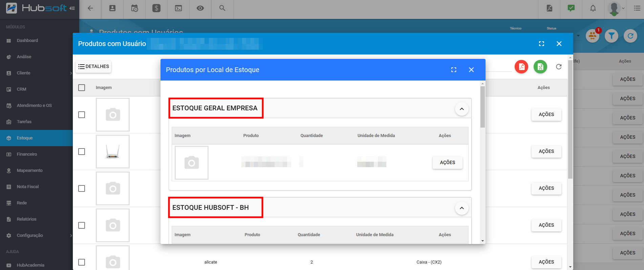Check the box for the alicate row
Image resolution: width=644 pixels, height=270 pixels.
pos(82,262)
